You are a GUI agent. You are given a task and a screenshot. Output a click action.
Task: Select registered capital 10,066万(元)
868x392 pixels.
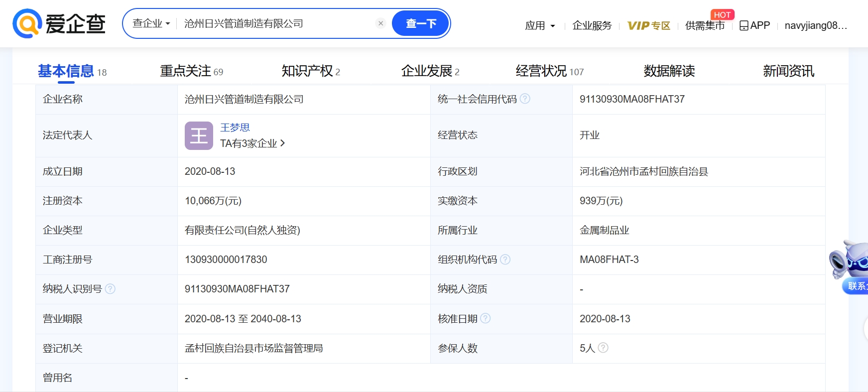coord(213,201)
